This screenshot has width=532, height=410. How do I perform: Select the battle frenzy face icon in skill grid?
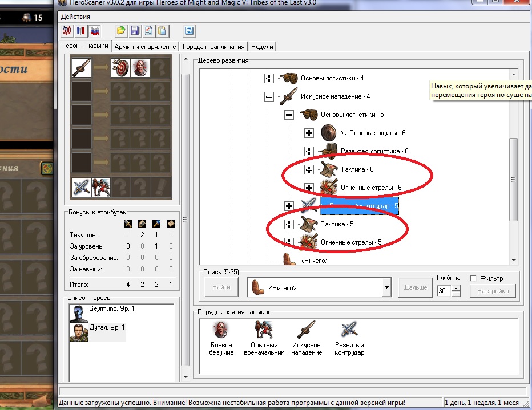pyautogui.click(x=140, y=68)
